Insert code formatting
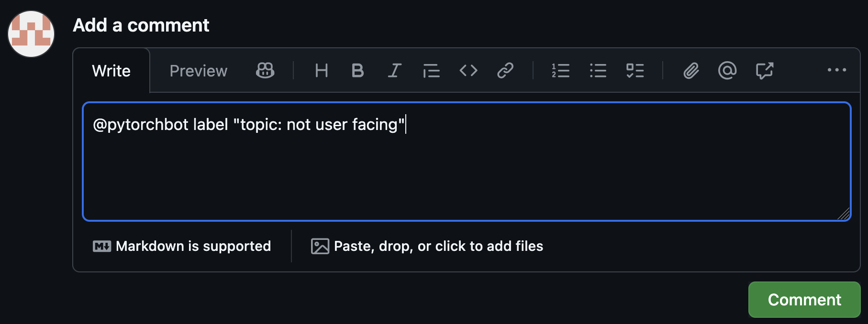Screen dimensions: 868x324 [x=468, y=71]
